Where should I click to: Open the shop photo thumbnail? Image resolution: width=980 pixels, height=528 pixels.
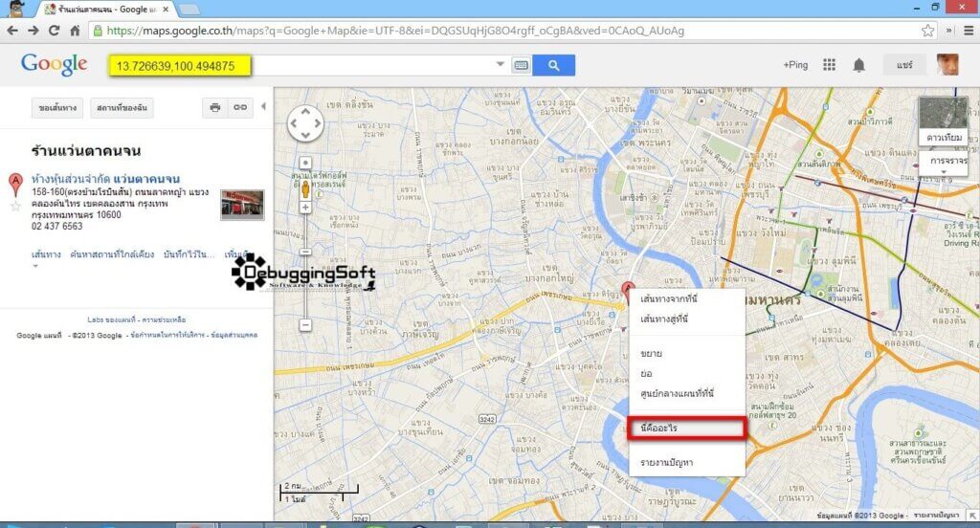pos(242,205)
